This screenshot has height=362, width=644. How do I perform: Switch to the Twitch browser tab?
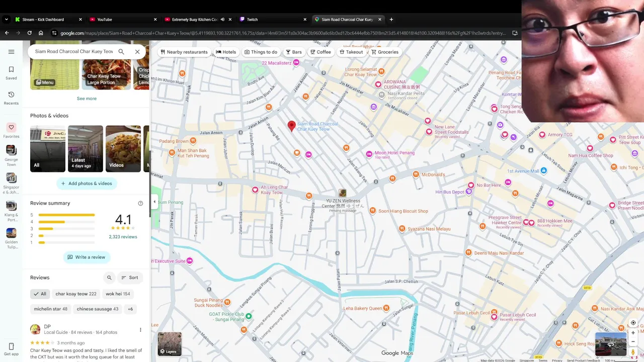273,20
